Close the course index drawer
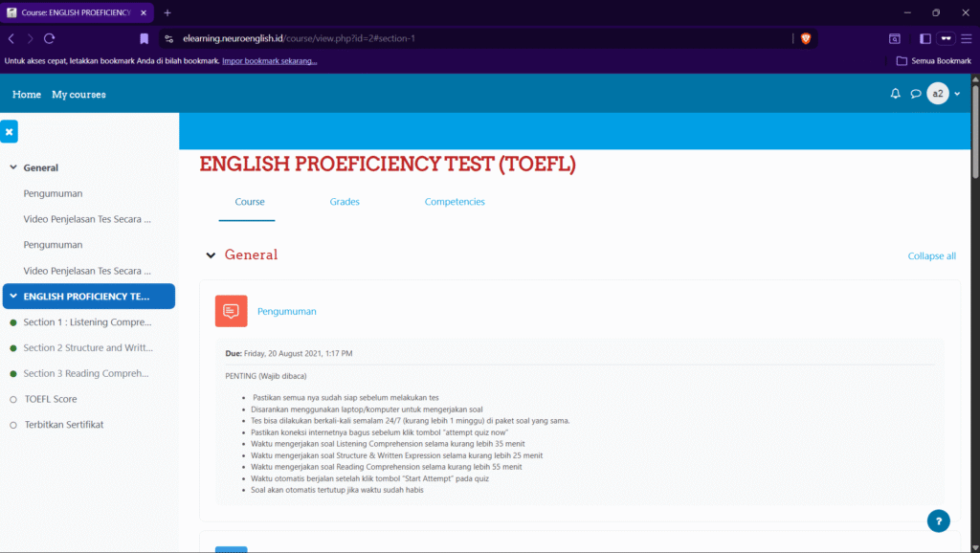Screen dimensions: 980x553 coord(9,132)
